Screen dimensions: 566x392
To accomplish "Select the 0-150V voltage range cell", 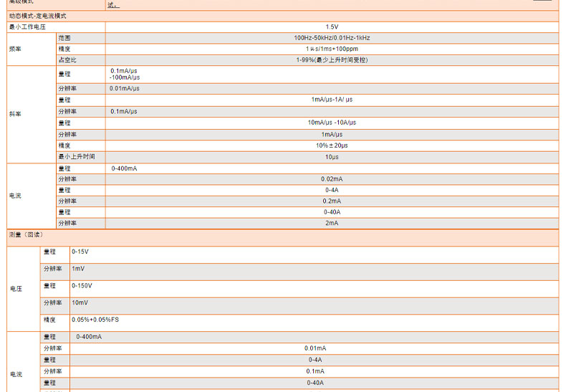I will click(x=82, y=286).
